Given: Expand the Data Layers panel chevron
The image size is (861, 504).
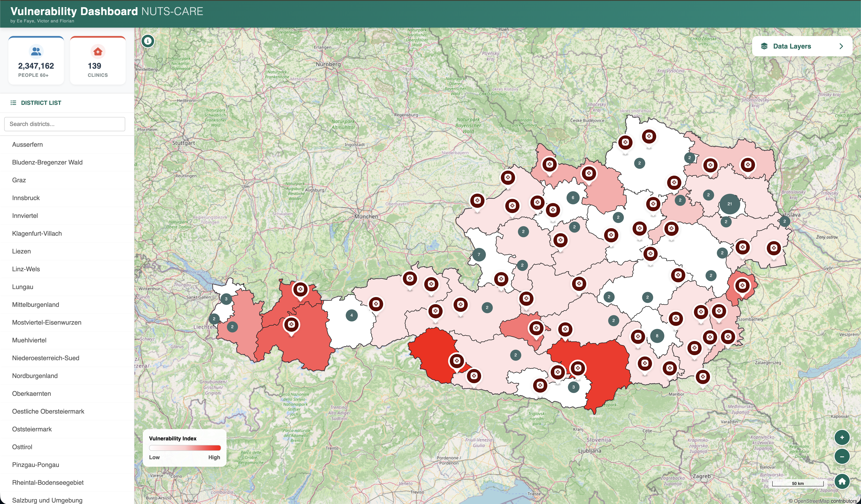Looking at the screenshot, I should coord(841,46).
